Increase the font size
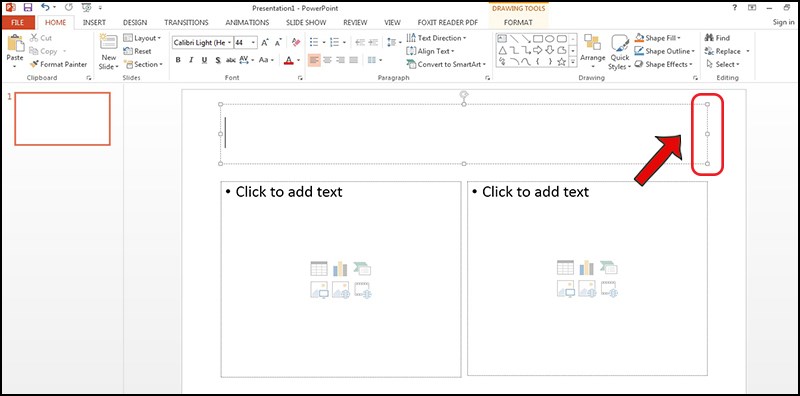This screenshot has width=800, height=396. (x=265, y=43)
